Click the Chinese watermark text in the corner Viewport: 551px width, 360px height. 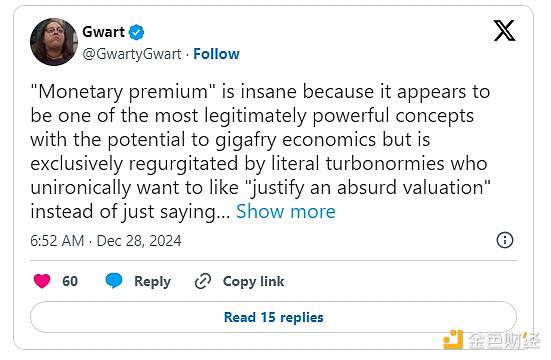click(504, 340)
